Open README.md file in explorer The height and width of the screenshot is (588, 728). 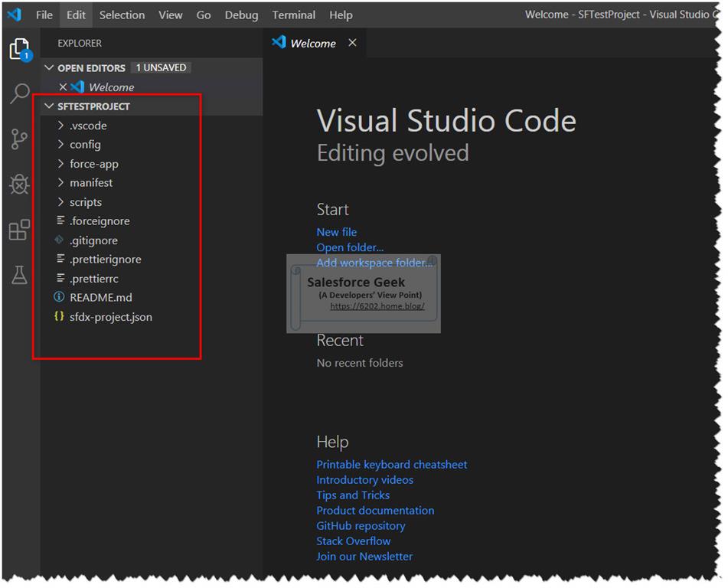pos(101,297)
